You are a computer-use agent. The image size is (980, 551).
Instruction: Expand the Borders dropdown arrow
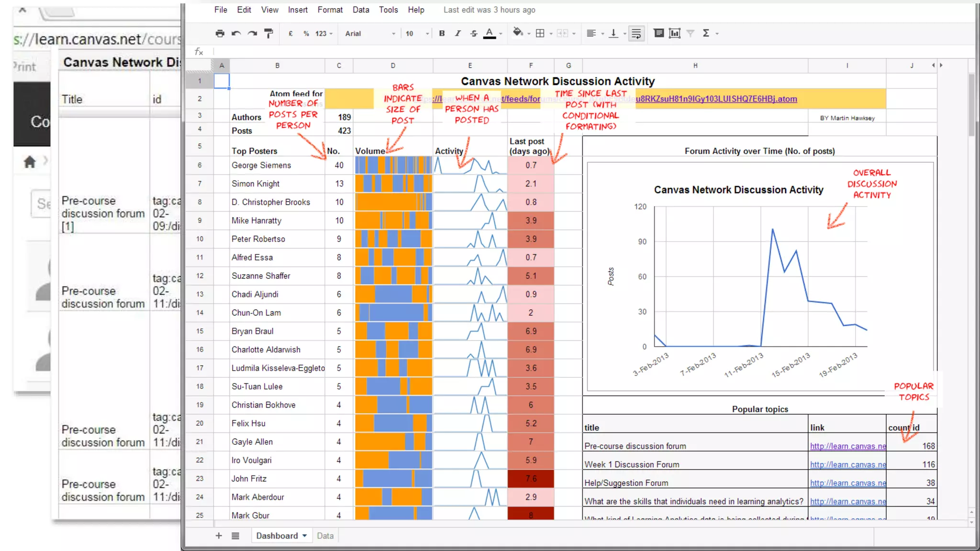point(551,34)
